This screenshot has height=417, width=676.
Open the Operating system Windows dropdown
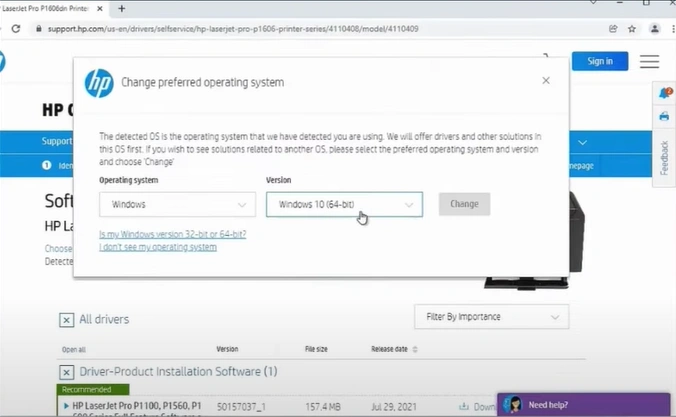coord(177,204)
